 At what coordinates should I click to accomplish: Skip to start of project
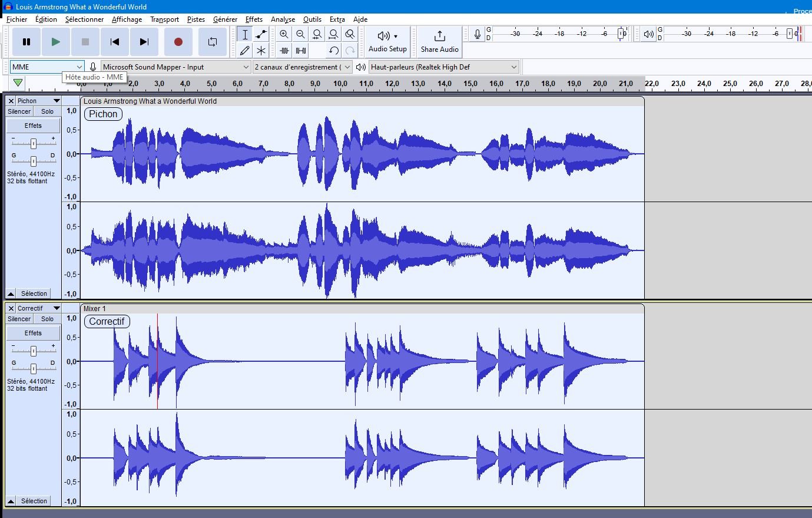coord(115,42)
